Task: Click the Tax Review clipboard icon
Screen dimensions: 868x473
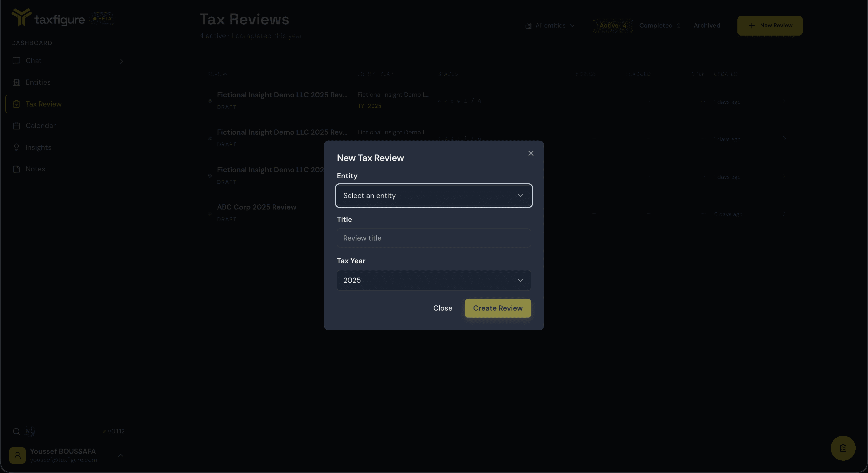Action: pos(16,104)
